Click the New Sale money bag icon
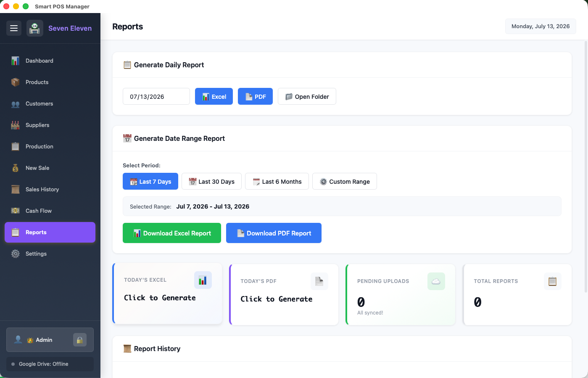Viewport: 588px width, 378px height. point(16,168)
